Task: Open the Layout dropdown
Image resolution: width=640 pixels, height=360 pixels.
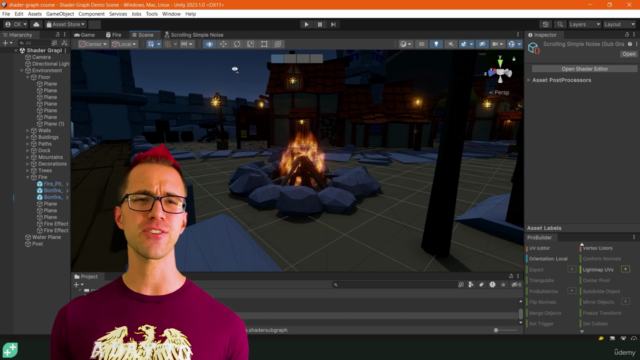Action: pyautogui.click(x=619, y=24)
